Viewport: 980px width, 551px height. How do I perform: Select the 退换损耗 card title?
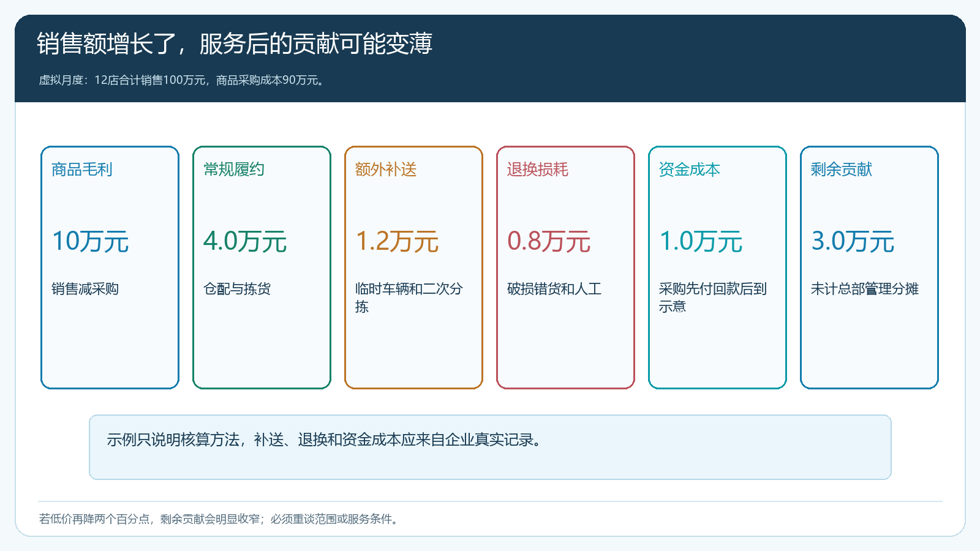click(x=538, y=170)
